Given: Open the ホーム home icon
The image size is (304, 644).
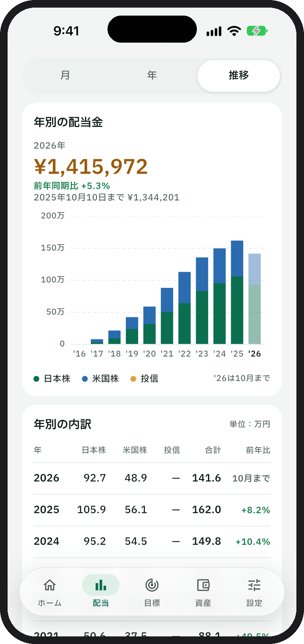Looking at the screenshot, I should pos(50,585).
